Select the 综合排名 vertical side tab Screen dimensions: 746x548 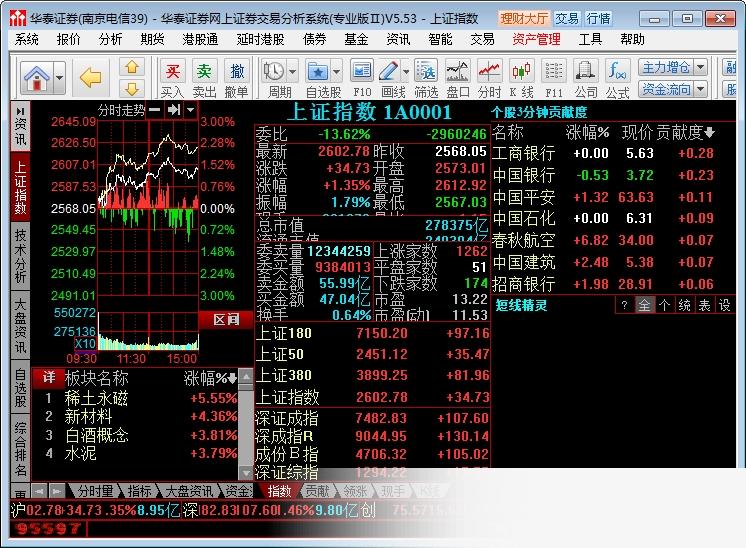coord(20,449)
